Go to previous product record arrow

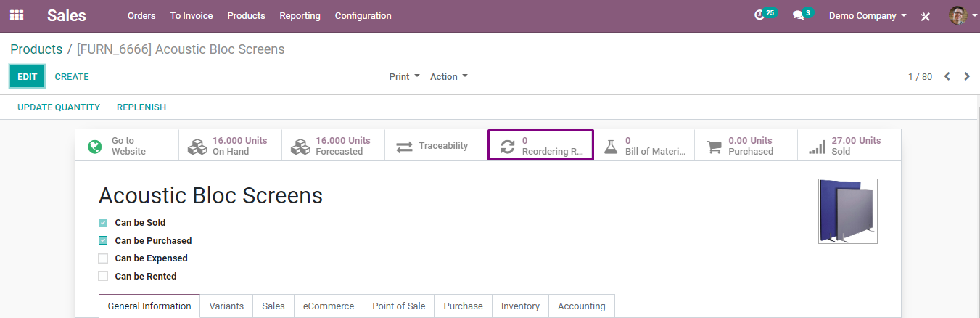coord(947,76)
